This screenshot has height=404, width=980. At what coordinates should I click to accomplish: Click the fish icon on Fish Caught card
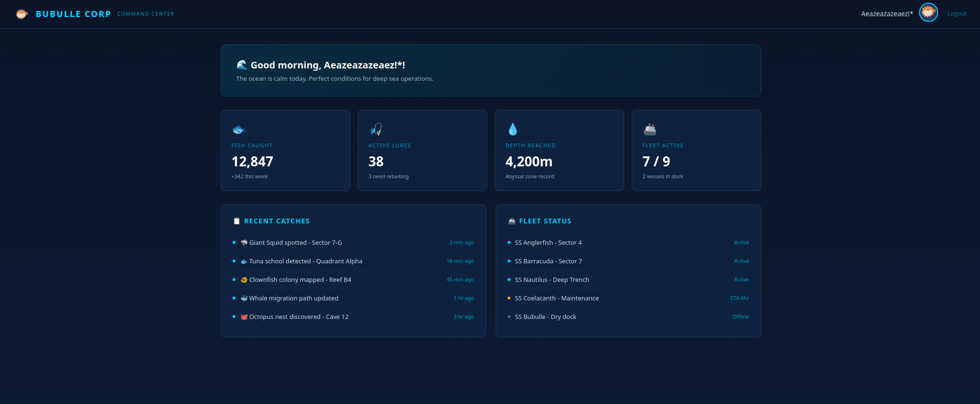pos(238,129)
